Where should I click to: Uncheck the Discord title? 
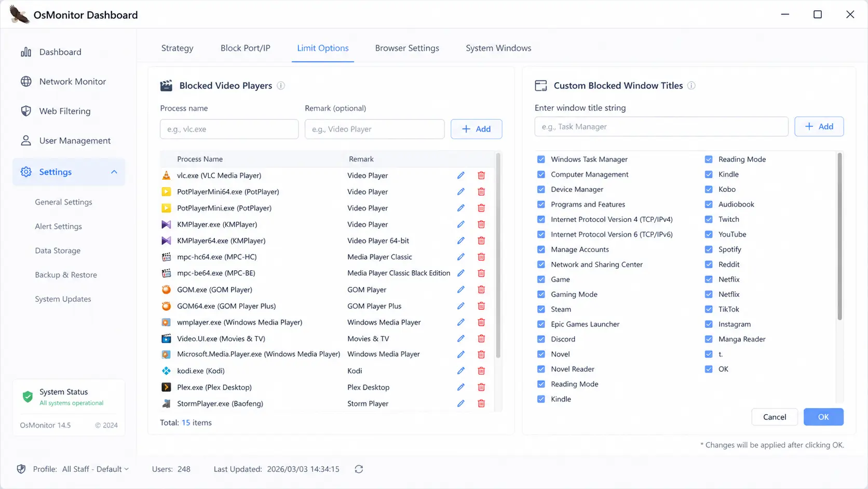point(541,339)
